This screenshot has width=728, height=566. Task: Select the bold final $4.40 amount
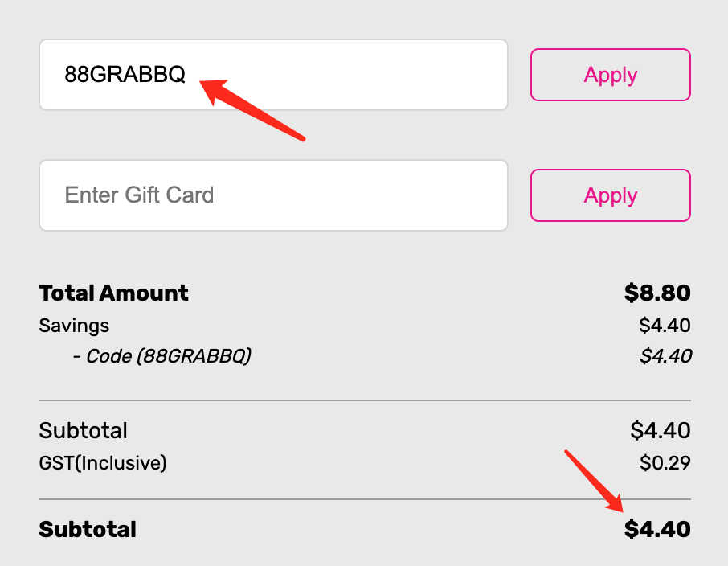[x=657, y=529]
